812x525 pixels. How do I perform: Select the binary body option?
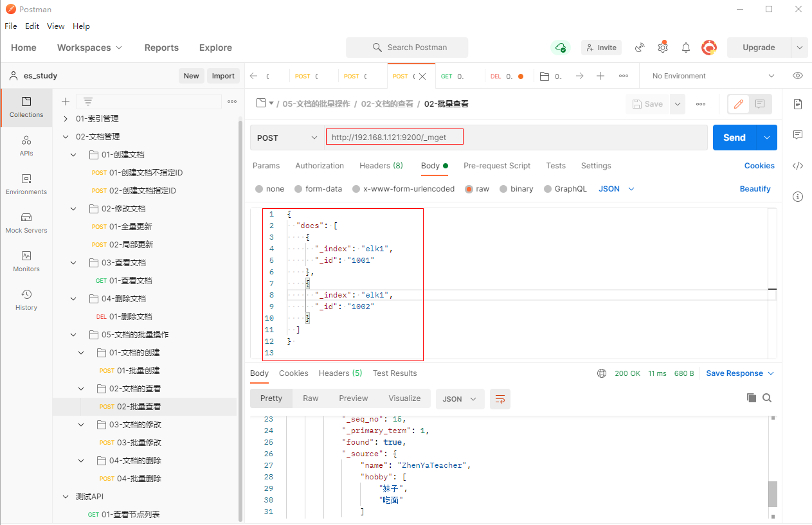pos(503,189)
